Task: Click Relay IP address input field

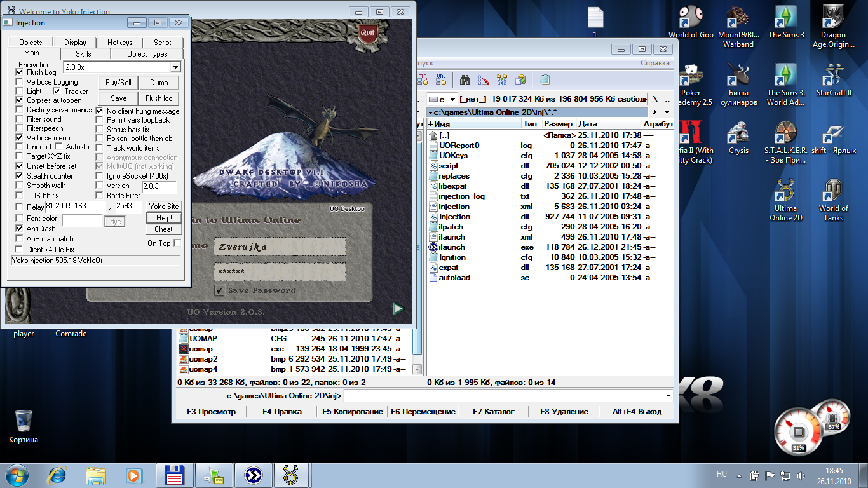Action: click(75, 207)
